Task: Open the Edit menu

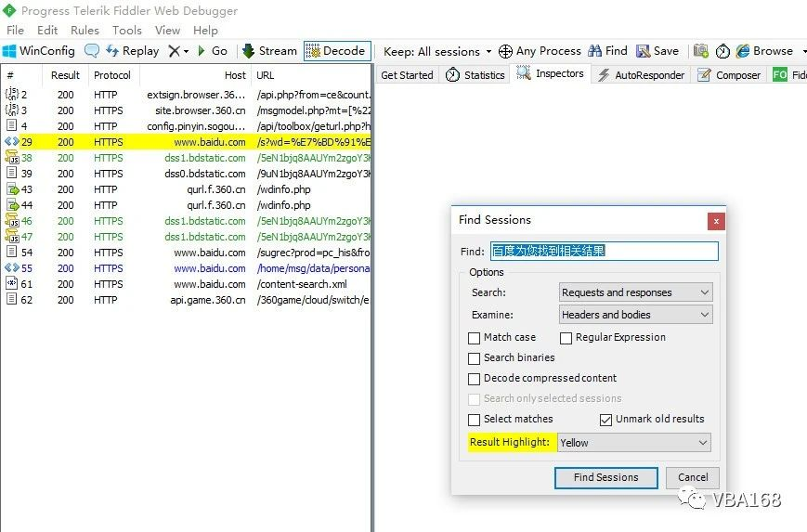Action: [x=47, y=31]
